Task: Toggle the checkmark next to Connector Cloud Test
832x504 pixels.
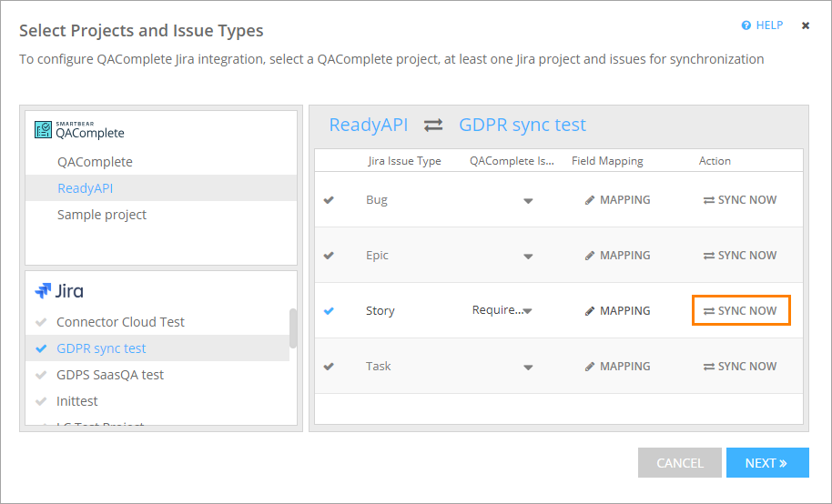Action: (41, 322)
